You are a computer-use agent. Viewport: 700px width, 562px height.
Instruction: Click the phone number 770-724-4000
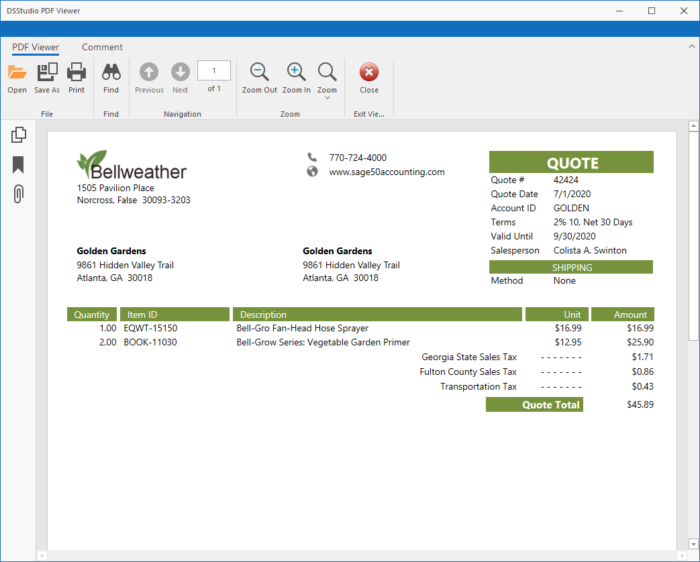358,158
